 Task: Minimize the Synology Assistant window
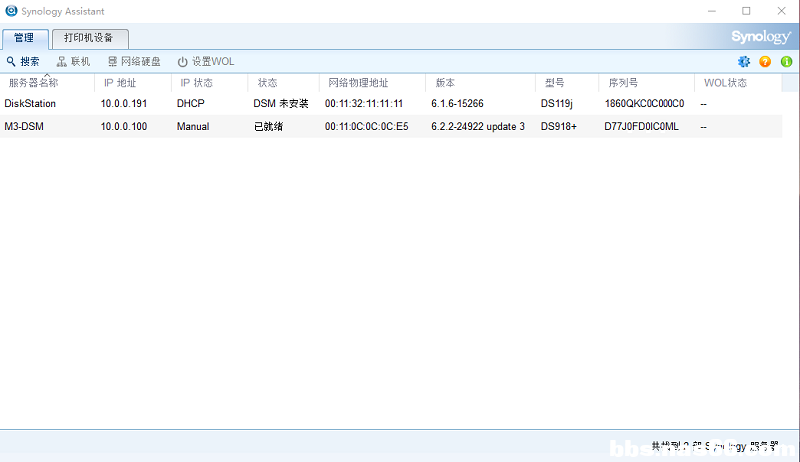point(712,11)
